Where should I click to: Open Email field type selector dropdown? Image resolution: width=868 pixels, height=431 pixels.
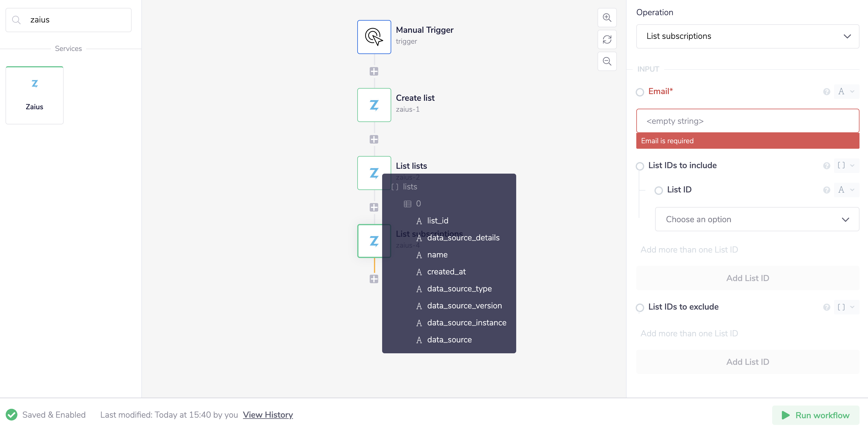click(x=846, y=92)
